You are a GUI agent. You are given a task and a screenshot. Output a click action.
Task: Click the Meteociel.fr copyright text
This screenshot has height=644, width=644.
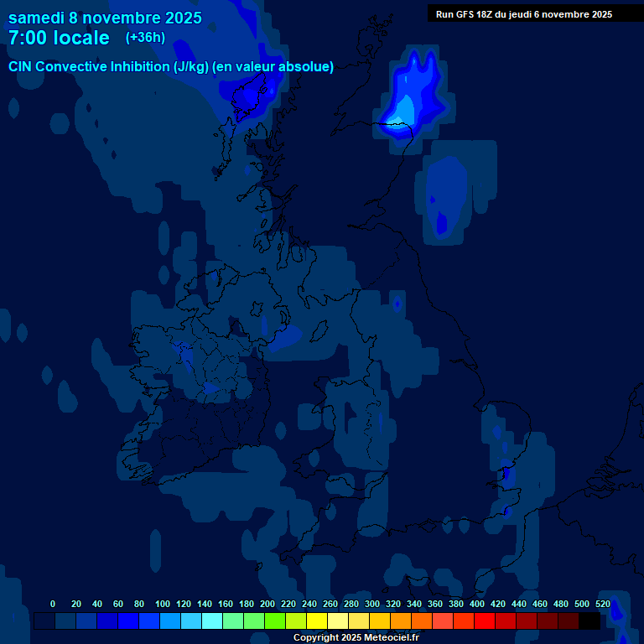(356, 637)
